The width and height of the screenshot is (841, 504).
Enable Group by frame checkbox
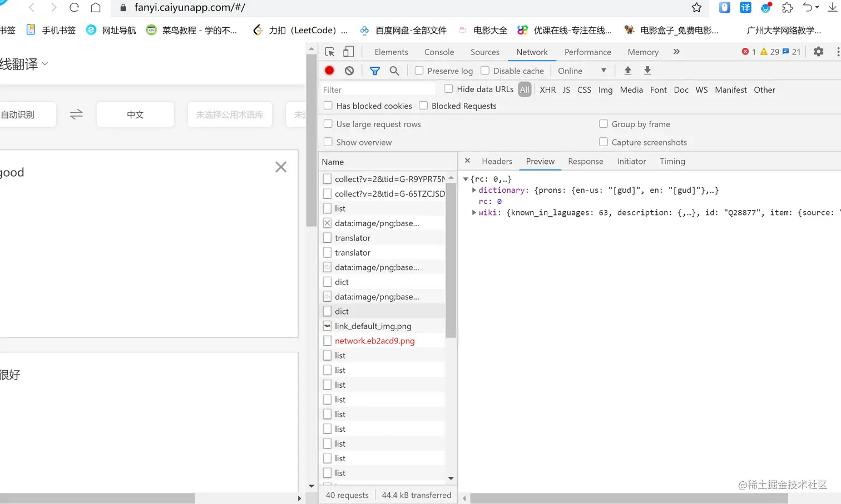point(603,124)
